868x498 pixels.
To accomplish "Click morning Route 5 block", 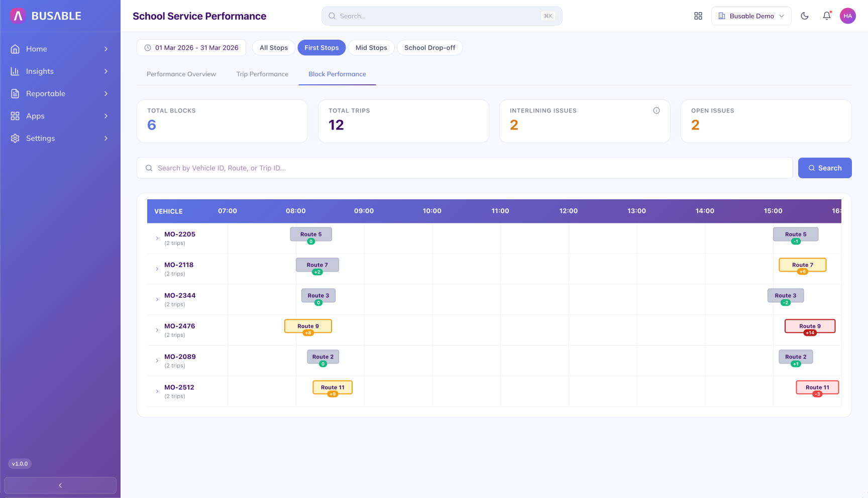I will point(311,234).
